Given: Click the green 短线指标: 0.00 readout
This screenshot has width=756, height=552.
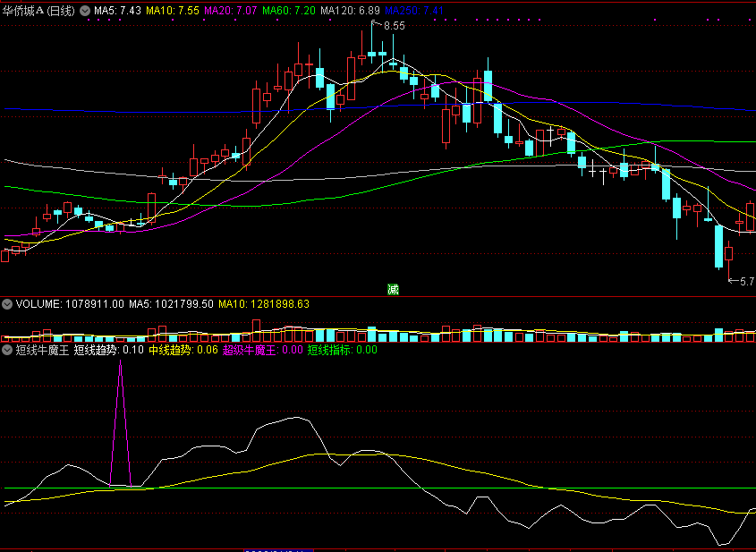Looking at the screenshot, I should (x=343, y=350).
